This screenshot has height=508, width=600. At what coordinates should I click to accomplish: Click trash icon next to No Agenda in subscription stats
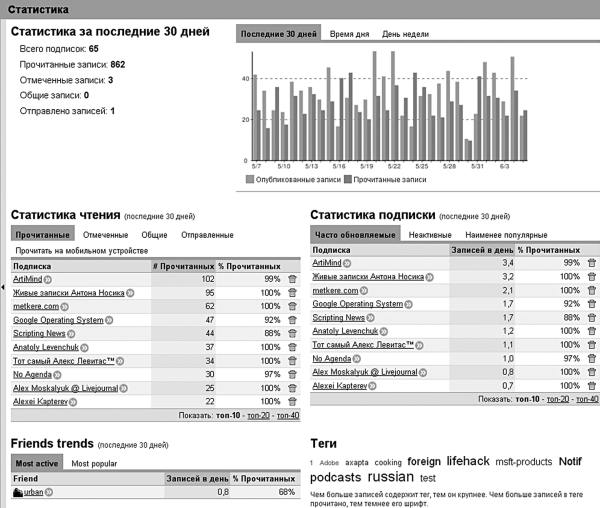pyautogui.click(x=592, y=358)
